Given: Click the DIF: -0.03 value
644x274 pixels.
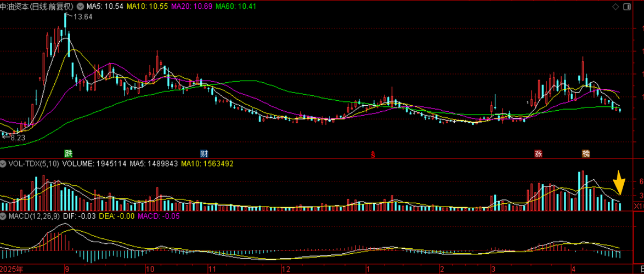Looking at the screenshot, I should (78, 216).
